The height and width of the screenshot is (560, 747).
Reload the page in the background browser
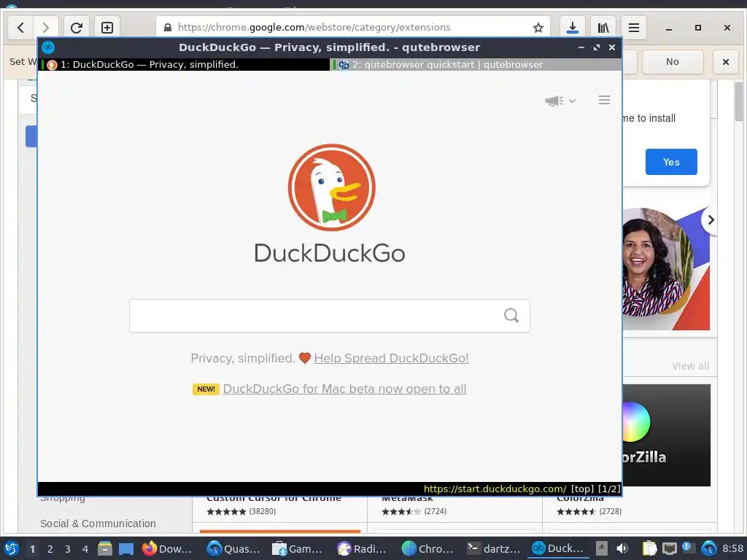[x=76, y=28]
